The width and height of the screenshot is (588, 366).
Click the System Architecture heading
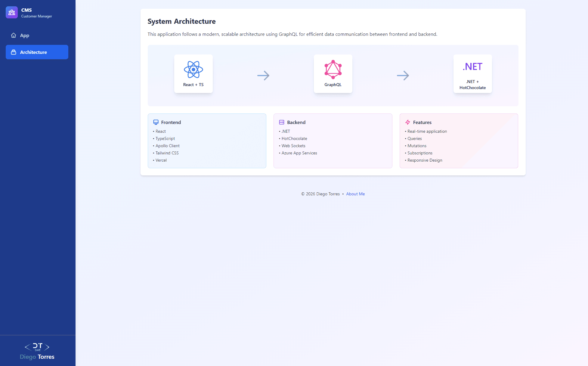[181, 21]
